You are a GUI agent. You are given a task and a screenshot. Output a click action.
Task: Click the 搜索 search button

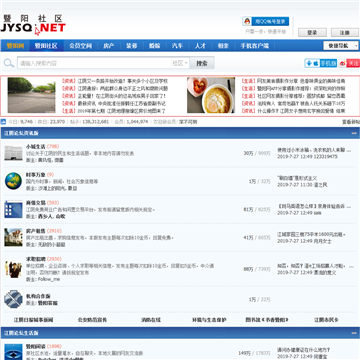(x=202, y=63)
